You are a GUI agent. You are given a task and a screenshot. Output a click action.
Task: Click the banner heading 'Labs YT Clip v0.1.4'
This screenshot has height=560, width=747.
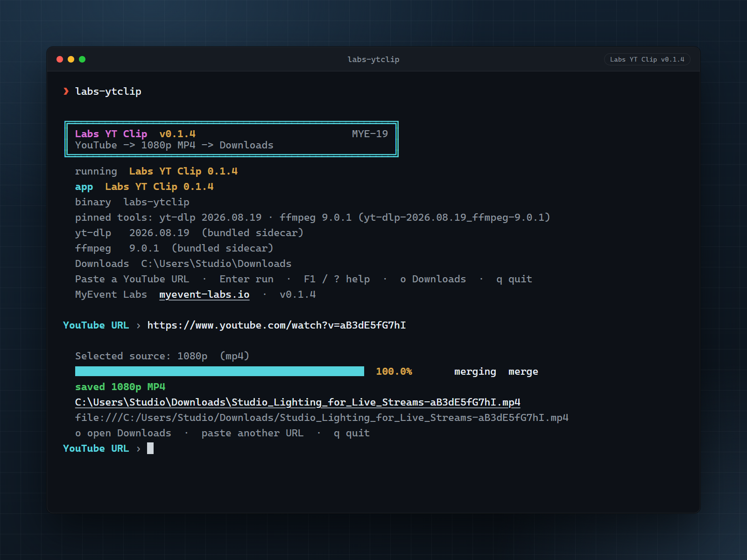click(135, 134)
